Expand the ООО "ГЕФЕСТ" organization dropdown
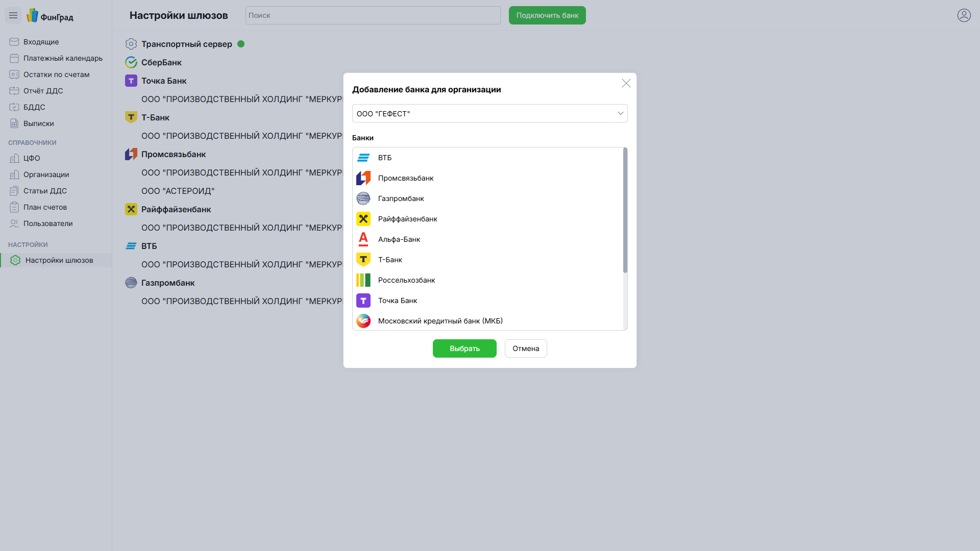Image resolution: width=980 pixels, height=551 pixels. pos(489,113)
